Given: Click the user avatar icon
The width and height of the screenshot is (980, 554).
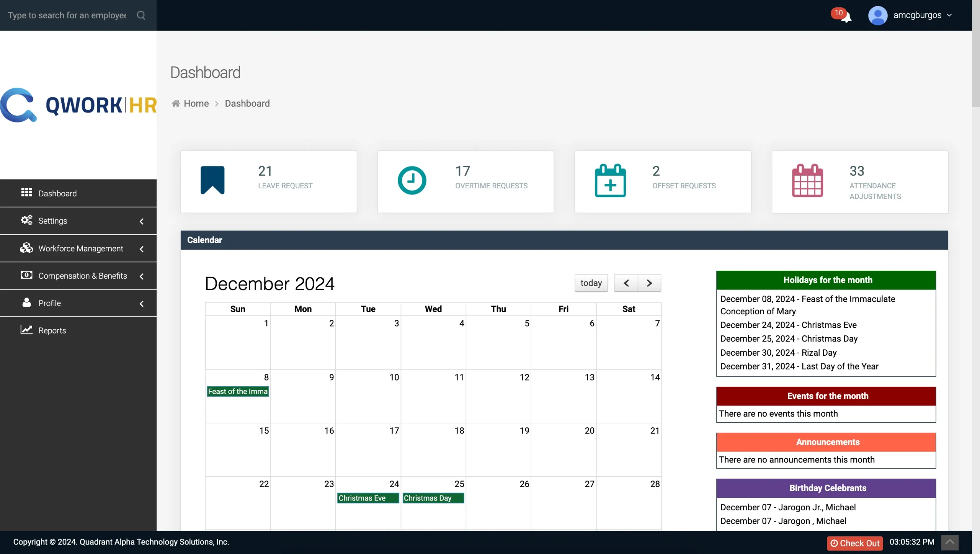Looking at the screenshot, I should 877,15.
